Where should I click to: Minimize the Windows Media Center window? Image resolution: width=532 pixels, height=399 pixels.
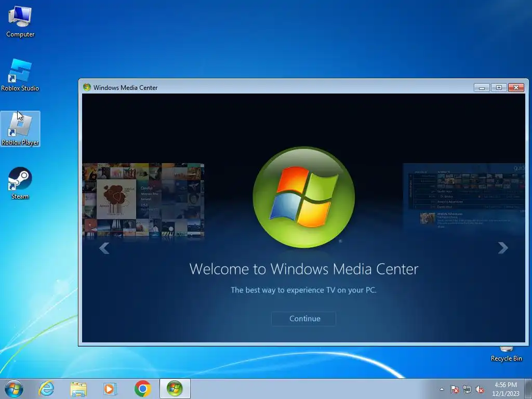[x=482, y=87]
